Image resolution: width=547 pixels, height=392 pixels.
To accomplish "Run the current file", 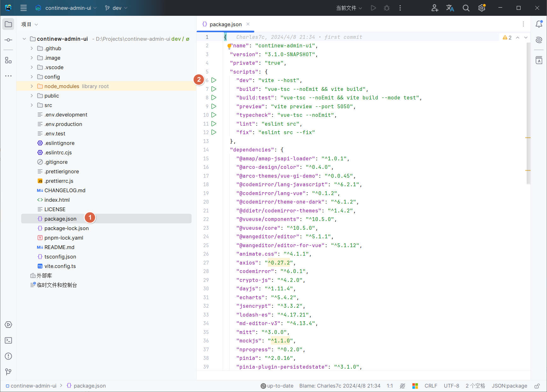I will click(373, 8).
